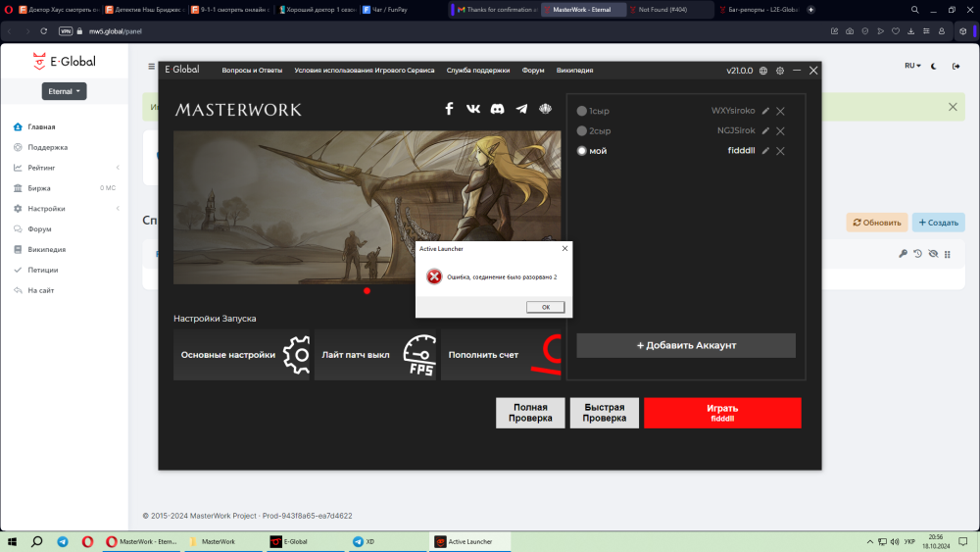980x552 pixels.
Task: Click the Telegram icon in launcher header
Action: [521, 109]
